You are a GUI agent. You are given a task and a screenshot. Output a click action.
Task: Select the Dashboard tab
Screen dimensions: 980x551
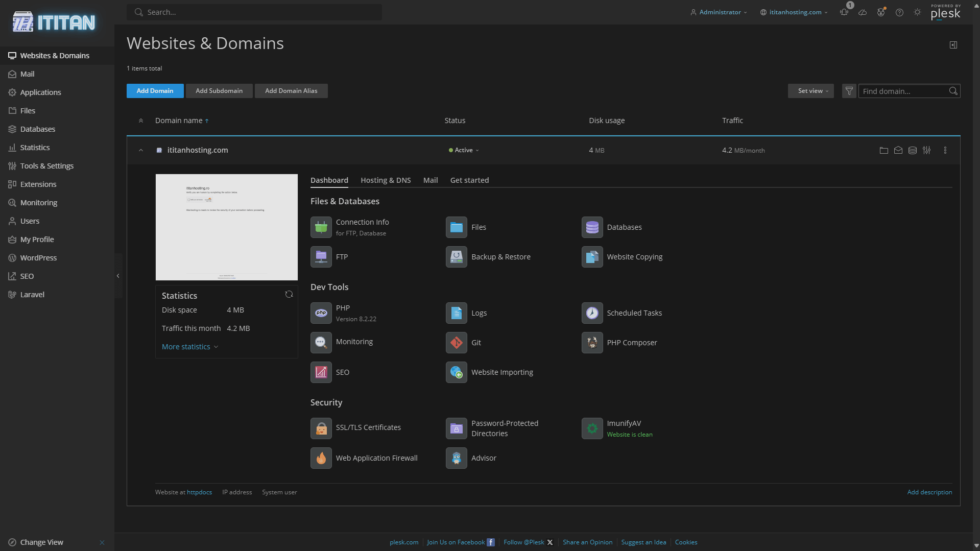click(329, 180)
